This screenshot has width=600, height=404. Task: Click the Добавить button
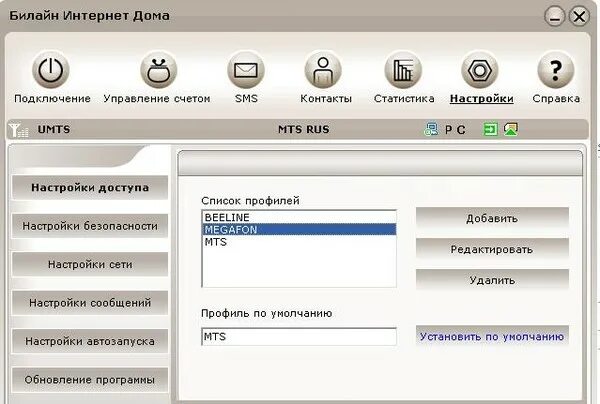(492, 218)
